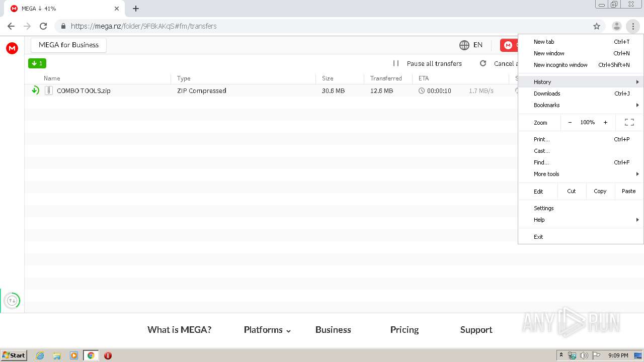This screenshot has width=644, height=362.
Task: Open Platforms dropdown in footer
Action: [x=267, y=330]
